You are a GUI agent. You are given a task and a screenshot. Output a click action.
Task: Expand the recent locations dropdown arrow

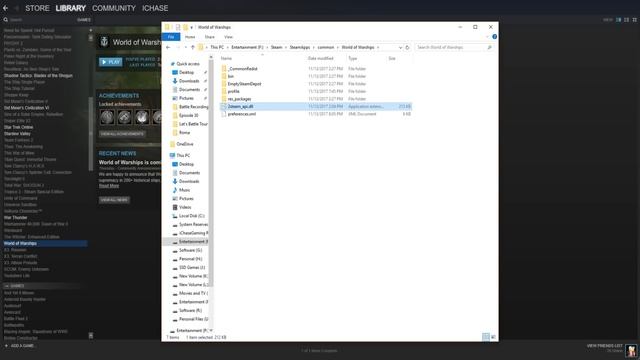click(x=185, y=47)
